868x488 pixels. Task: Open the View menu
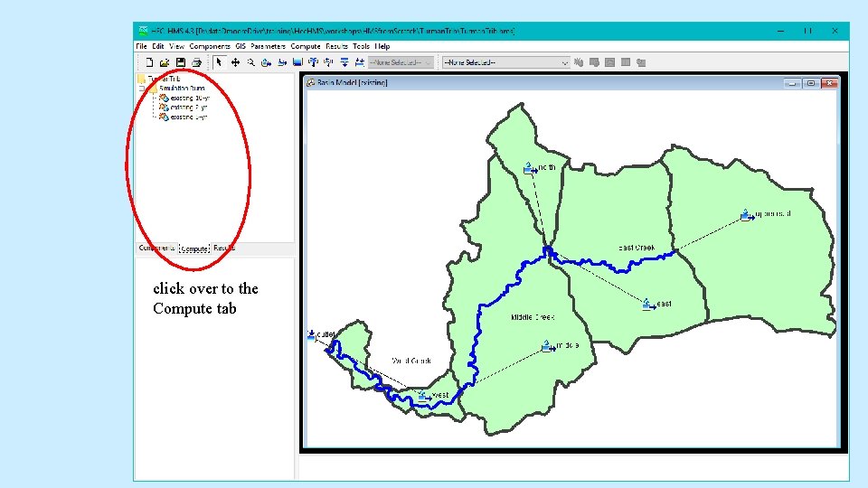176,46
